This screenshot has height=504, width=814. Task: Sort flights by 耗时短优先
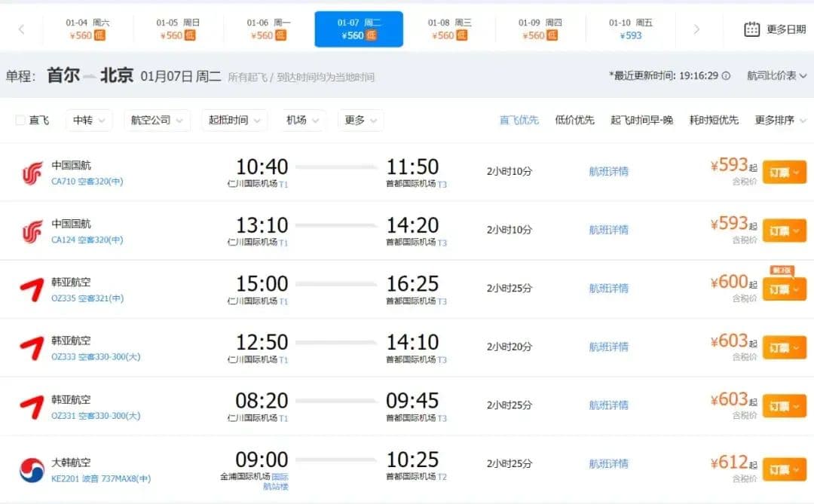click(x=714, y=121)
